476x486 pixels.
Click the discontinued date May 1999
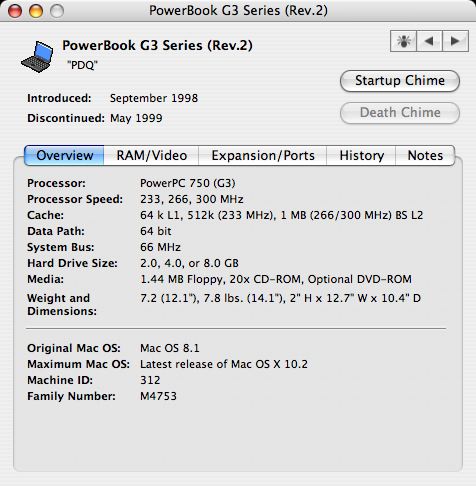[136, 118]
